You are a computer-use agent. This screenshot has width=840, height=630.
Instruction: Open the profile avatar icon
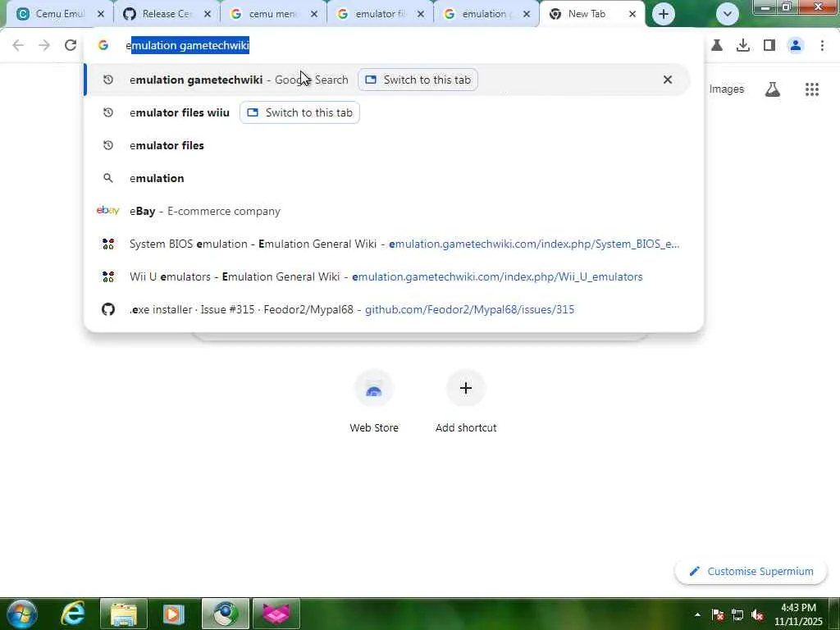[796, 46]
